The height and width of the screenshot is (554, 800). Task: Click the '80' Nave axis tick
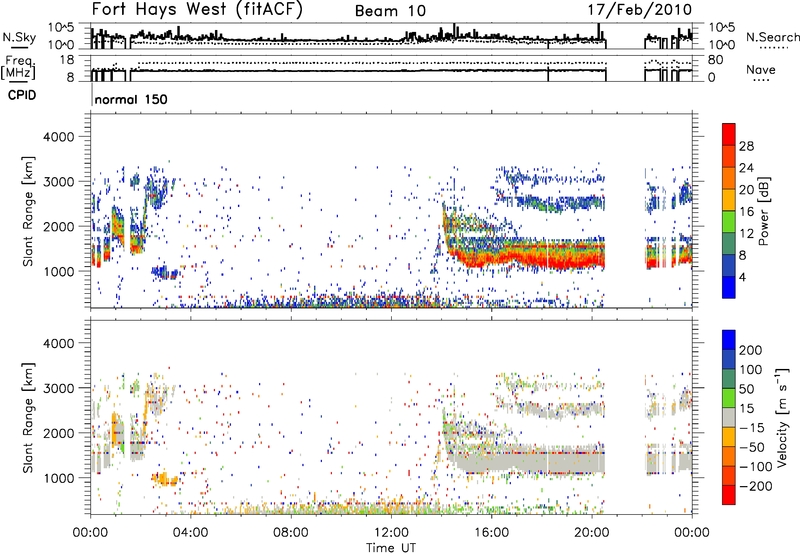click(715, 60)
